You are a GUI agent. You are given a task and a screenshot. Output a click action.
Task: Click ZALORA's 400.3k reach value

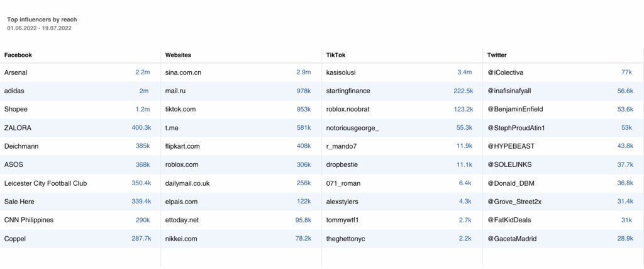[x=142, y=128]
